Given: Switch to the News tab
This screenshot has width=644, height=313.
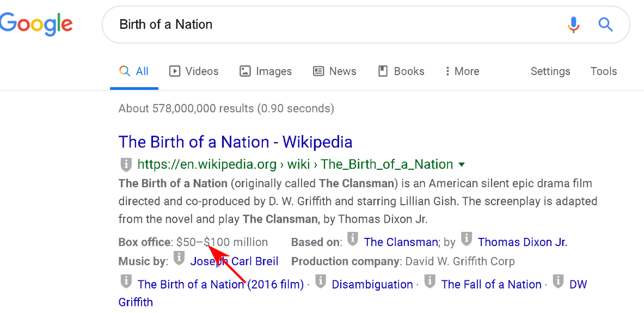Looking at the screenshot, I should tap(335, 71).
